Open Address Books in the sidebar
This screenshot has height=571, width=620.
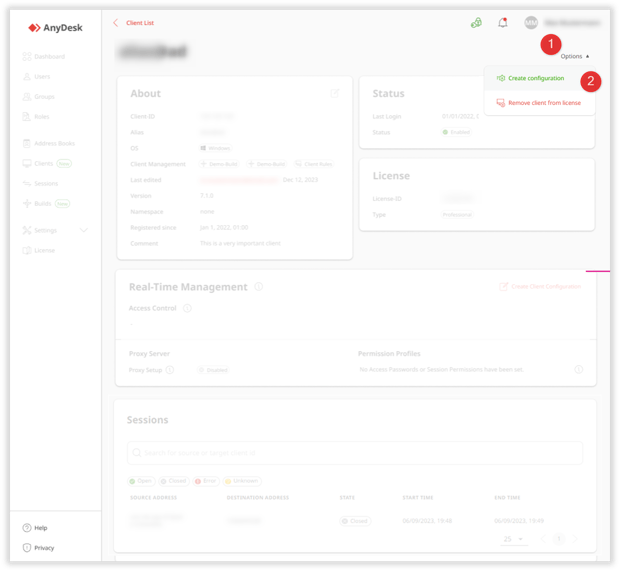(54, 143)
